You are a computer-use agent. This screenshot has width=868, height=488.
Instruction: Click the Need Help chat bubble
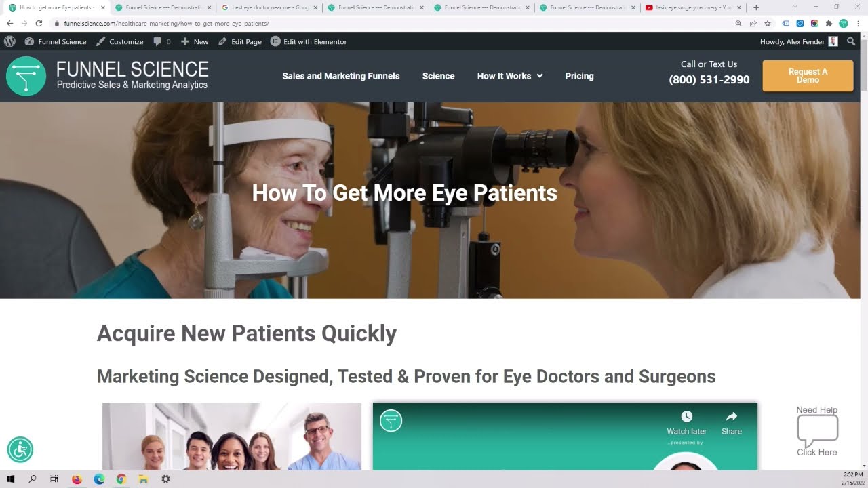tap(817, 430)
